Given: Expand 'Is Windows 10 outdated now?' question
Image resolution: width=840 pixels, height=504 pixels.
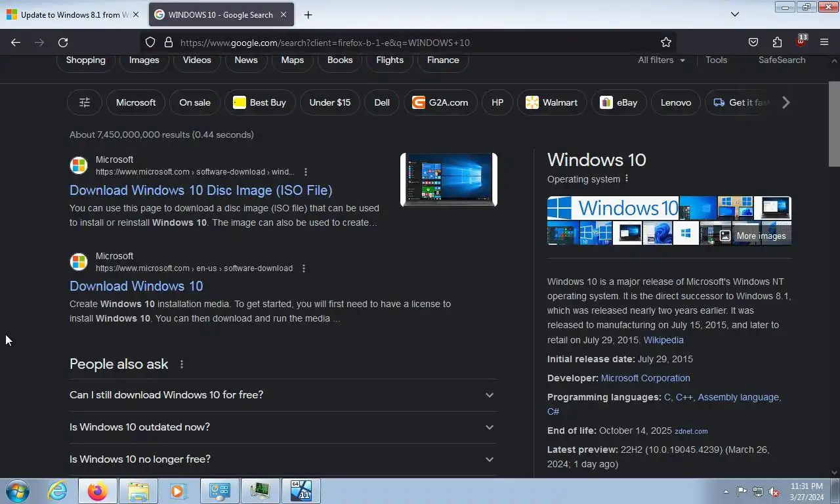Looking at the screenshot, I should coord(283,427).
